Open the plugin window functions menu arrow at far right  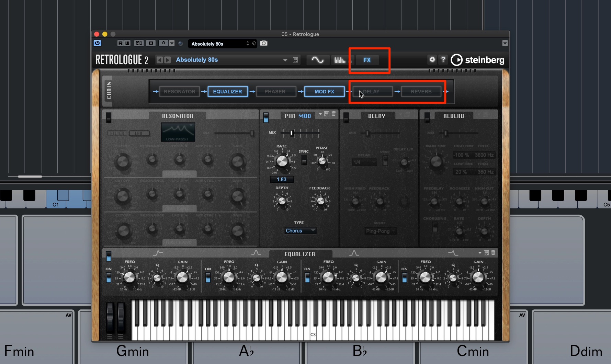505,43
